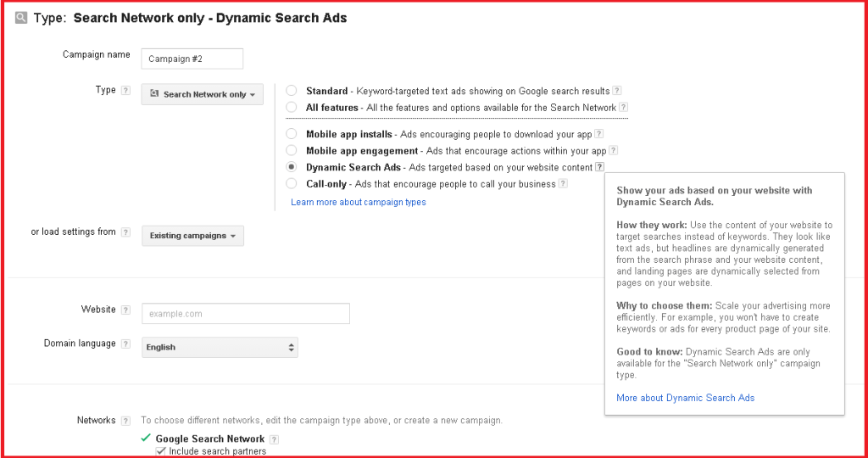Screen dimensions: 868x458
Task: Click help icon beside Google Search Network
Action: point(274,439)
